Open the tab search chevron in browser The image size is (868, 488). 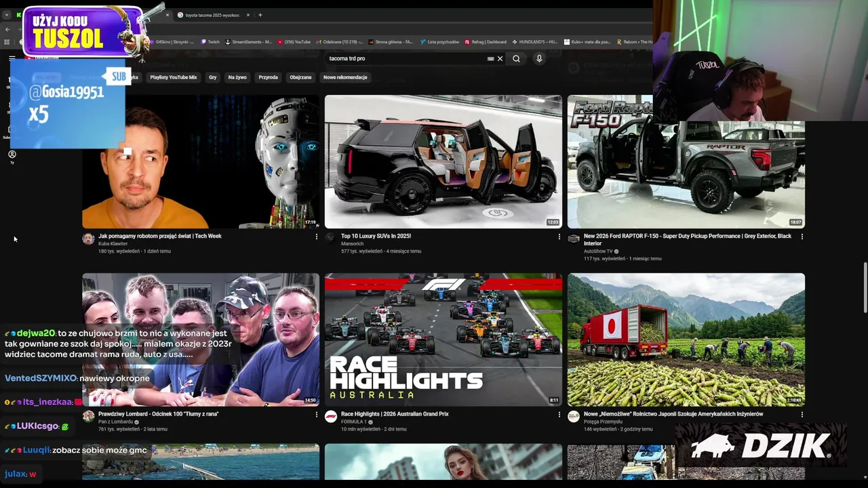coord(6,15)
